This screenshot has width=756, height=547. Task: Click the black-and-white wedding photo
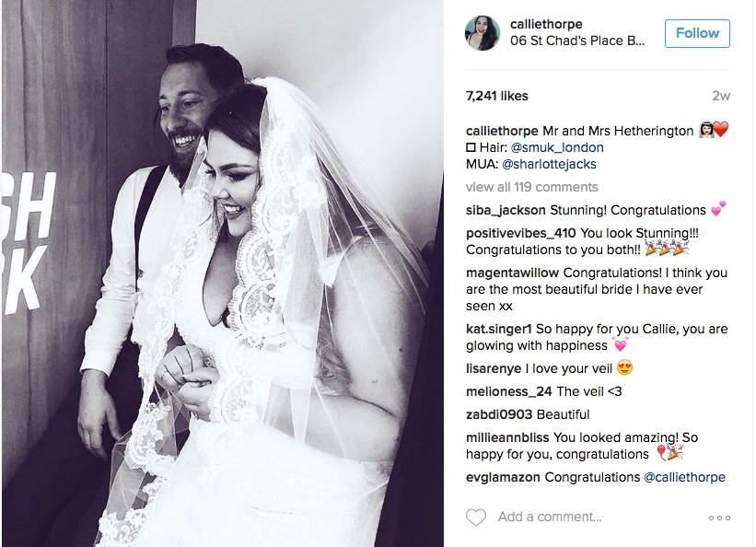223,273
